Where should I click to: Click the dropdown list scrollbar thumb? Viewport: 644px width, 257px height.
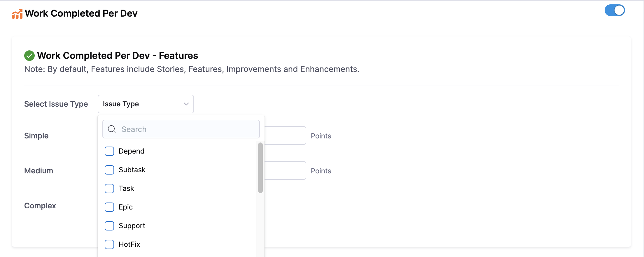point(260,168)
